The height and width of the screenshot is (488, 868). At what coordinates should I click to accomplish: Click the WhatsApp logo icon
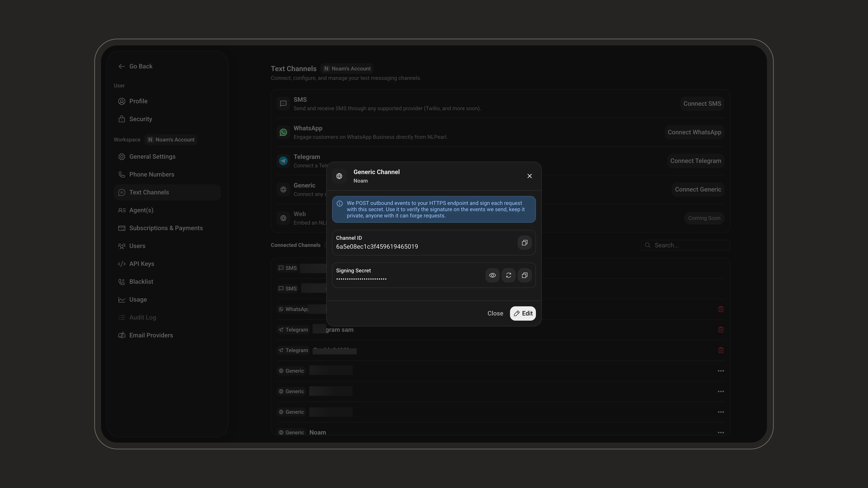(x=283, y=132)
